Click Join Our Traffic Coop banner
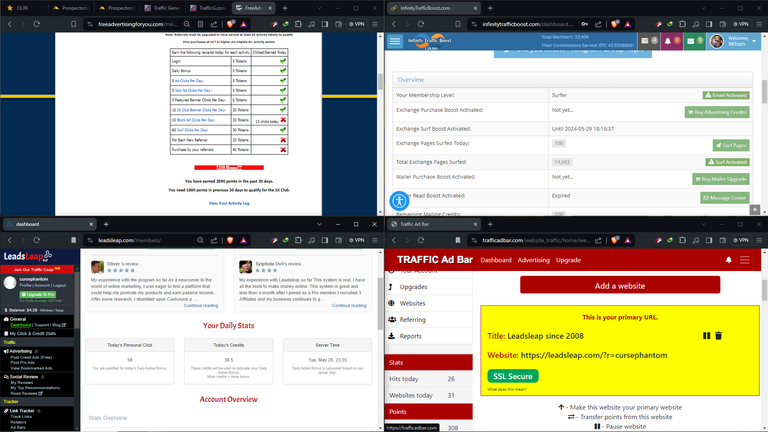This screenshot has height=432, width=768. (x=37, y=269)
